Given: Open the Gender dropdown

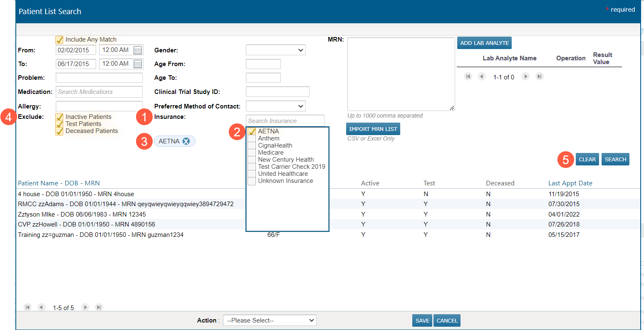Looking at the screenshot, I should coord(275,50).
